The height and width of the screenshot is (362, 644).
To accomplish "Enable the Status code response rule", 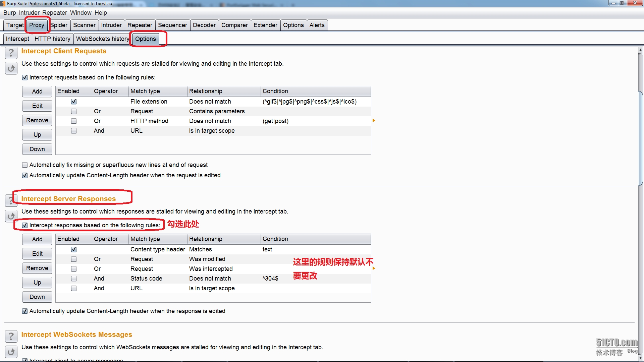I will point(74,279).
